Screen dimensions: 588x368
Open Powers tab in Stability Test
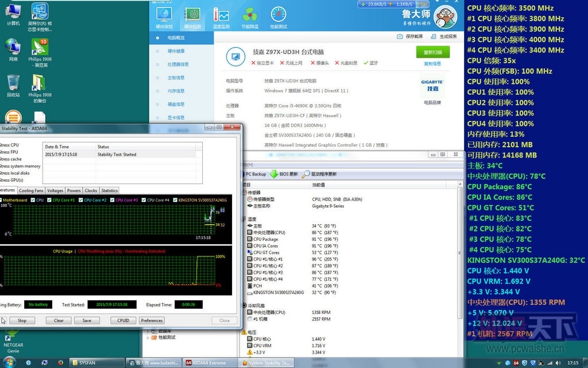click(x=74, y=191)
